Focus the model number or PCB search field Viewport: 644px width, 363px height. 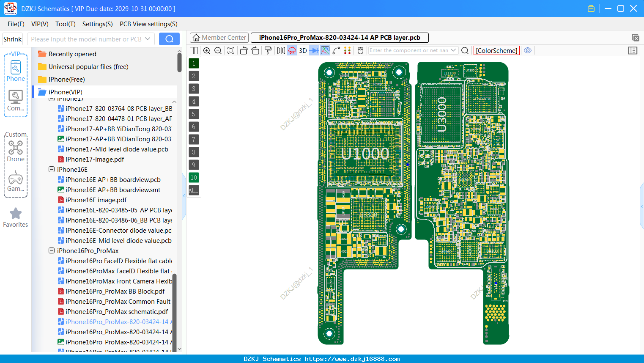[x=91, y=39]
